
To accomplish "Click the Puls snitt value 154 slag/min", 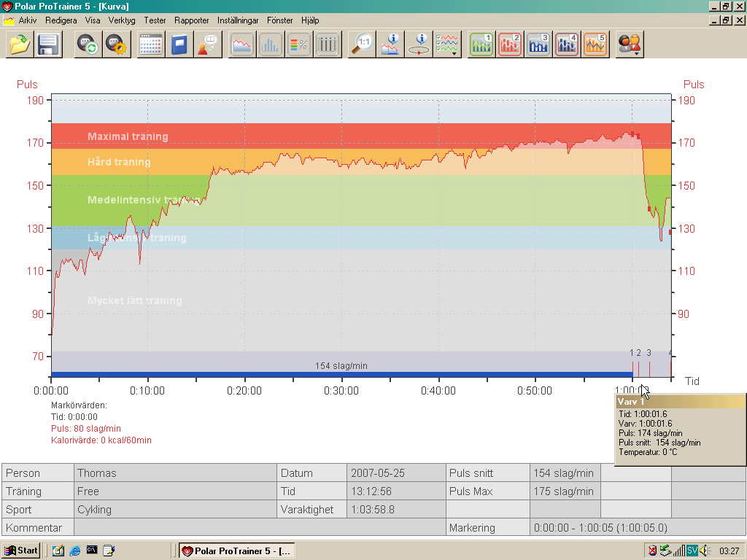I will [564, 472].
